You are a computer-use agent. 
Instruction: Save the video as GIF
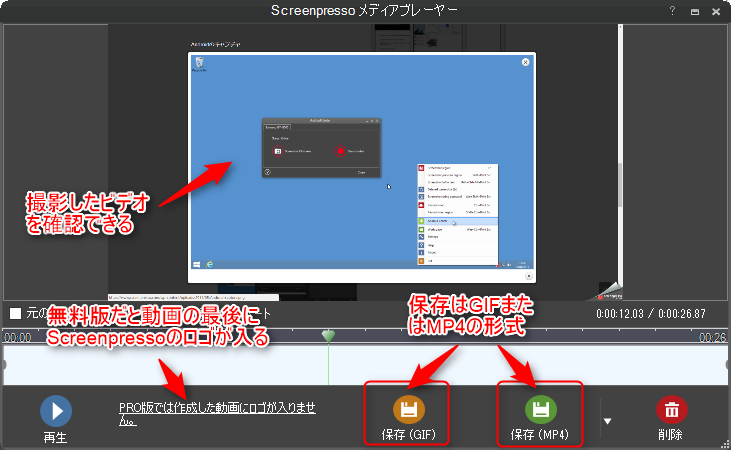(x=408, y=410)
